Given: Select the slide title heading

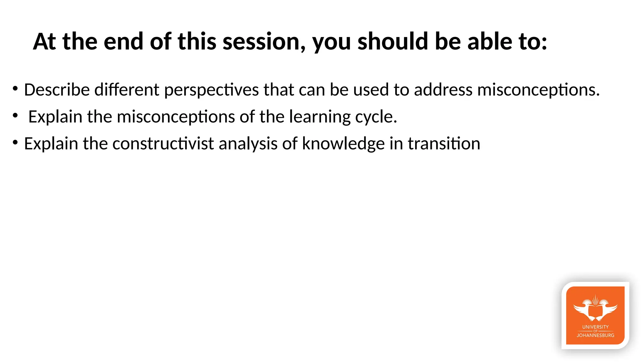Looking at the screenshot, I should [x=290, y=41].
